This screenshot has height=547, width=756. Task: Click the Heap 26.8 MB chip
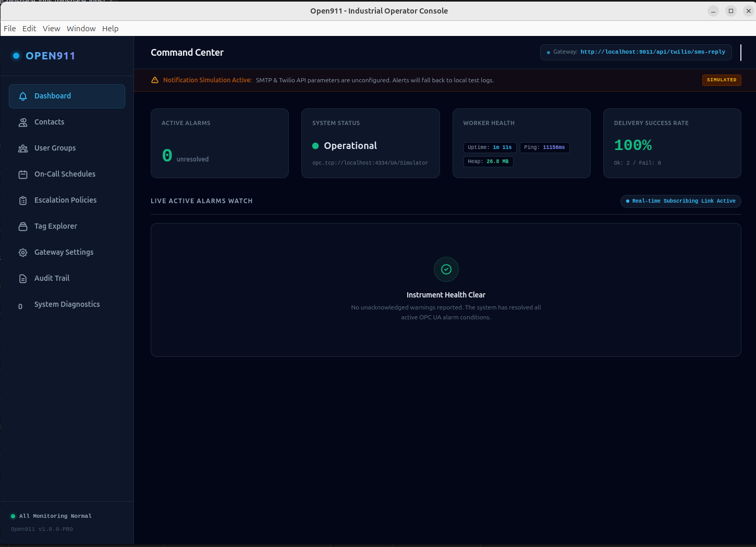click(489, 161)
